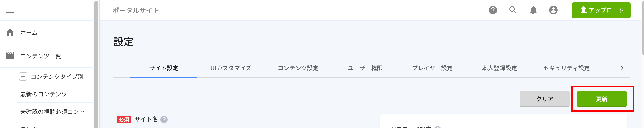Open the hamburger menu icon
The width and height of the screenshot is (644, 128).
pos(10,10)
